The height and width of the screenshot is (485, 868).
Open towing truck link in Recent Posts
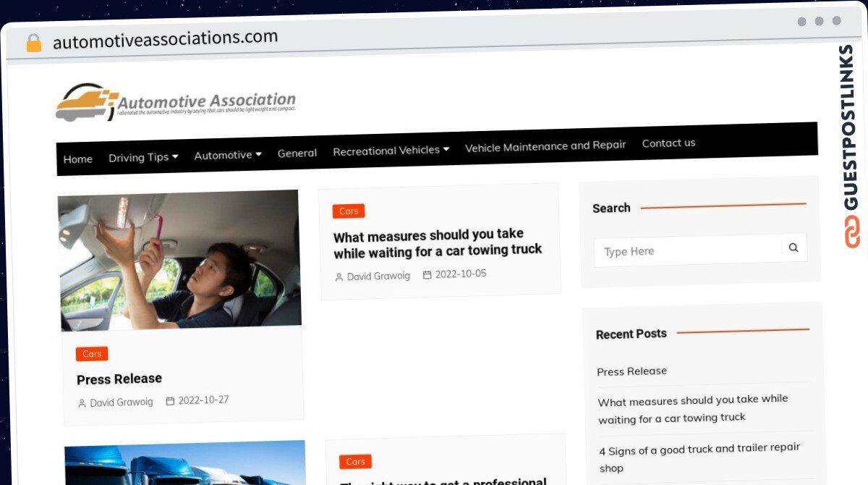(694, 409)
